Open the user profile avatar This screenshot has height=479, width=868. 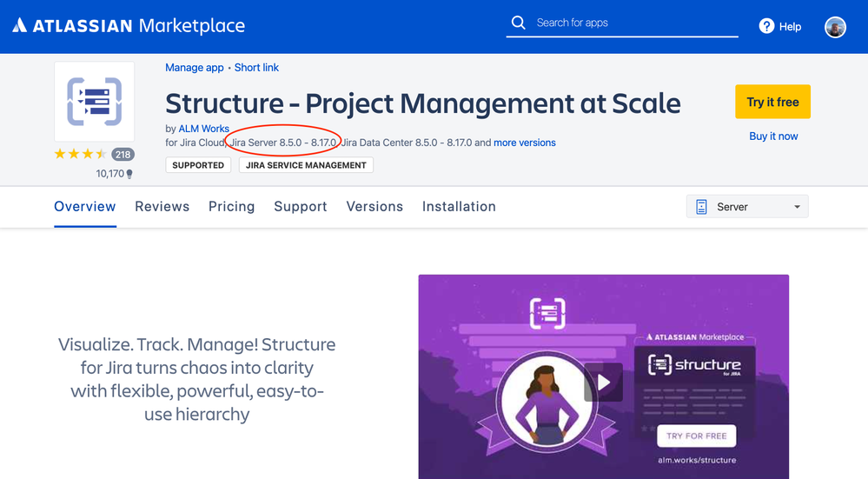coord(835,27)
